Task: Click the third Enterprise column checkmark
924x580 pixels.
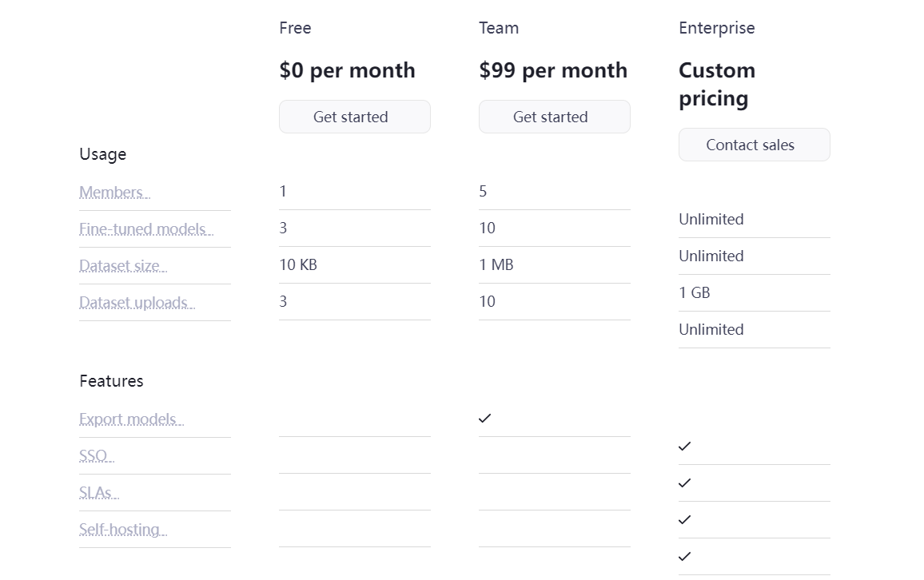Action: pos(685,519)
